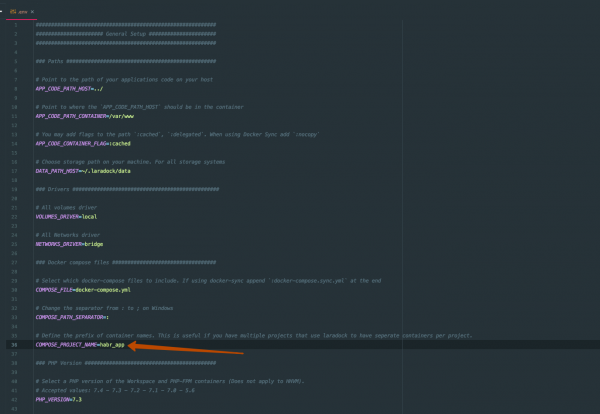Click line number 38 in gutter
The height and width of the screenshot is (414, 600).
(15, 344)
